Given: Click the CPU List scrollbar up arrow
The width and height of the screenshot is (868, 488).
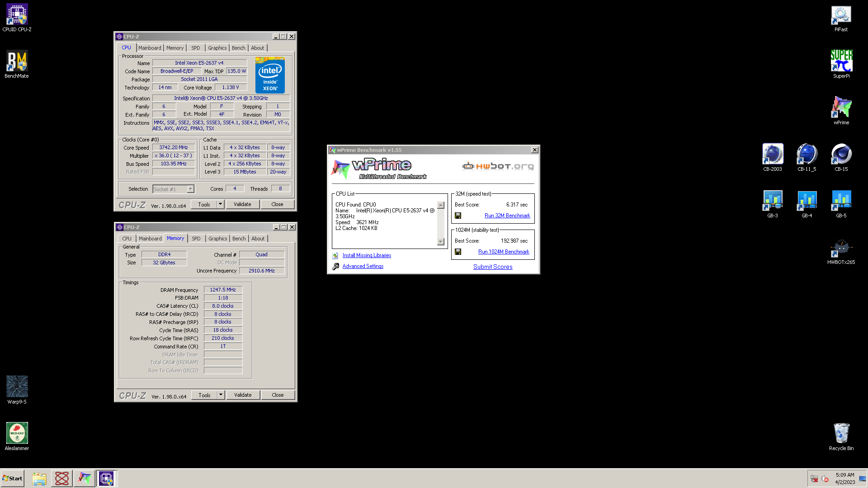Looking at the screenshot, I should click(x=441, y=206).
